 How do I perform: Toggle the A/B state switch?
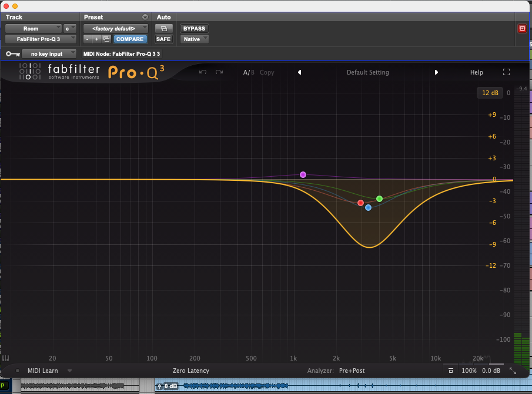248,72
